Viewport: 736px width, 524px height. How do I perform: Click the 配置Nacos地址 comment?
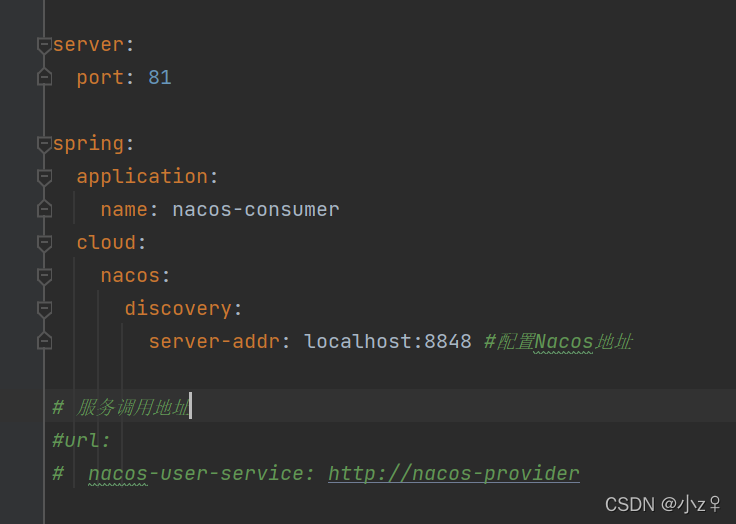tap(558, 341)
